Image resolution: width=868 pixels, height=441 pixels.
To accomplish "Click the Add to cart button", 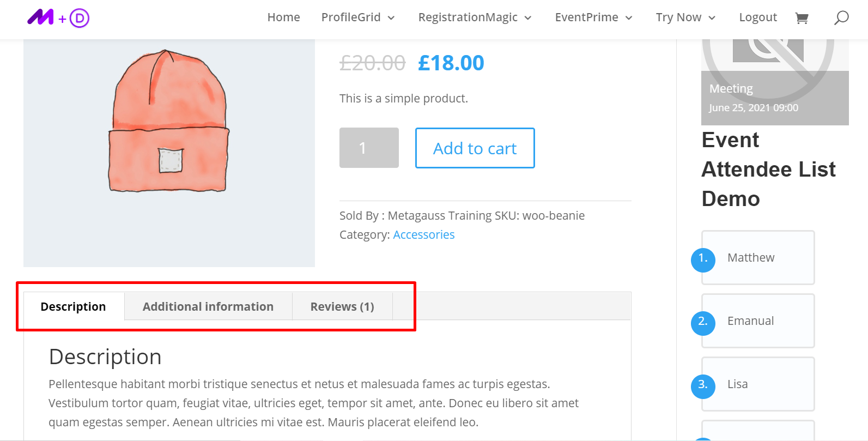I will [x=475, y=148].
